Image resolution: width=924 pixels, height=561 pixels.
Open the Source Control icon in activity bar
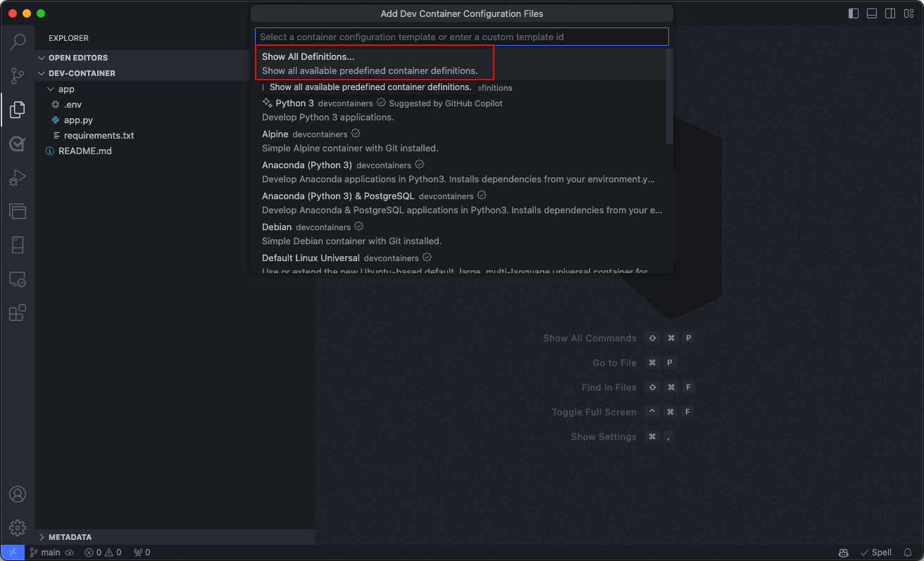pyautogui.click(x=18, y=75)
